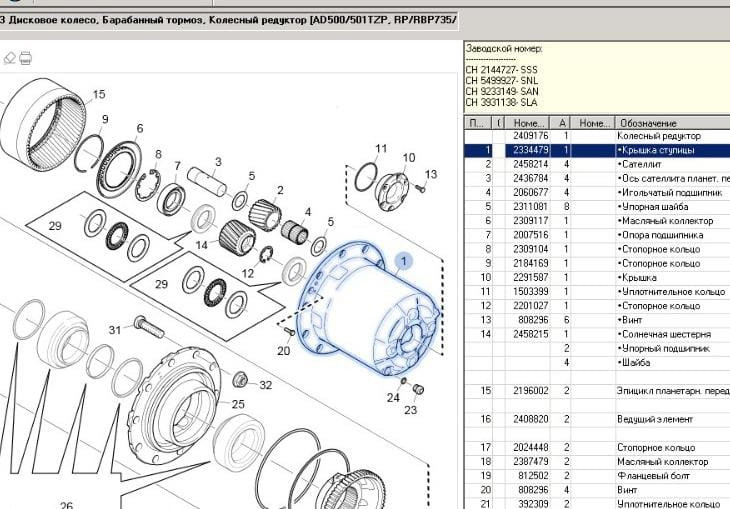Select callout 10 on the small cover
This screenshot has height=509, width=730.
pos(409,158)
